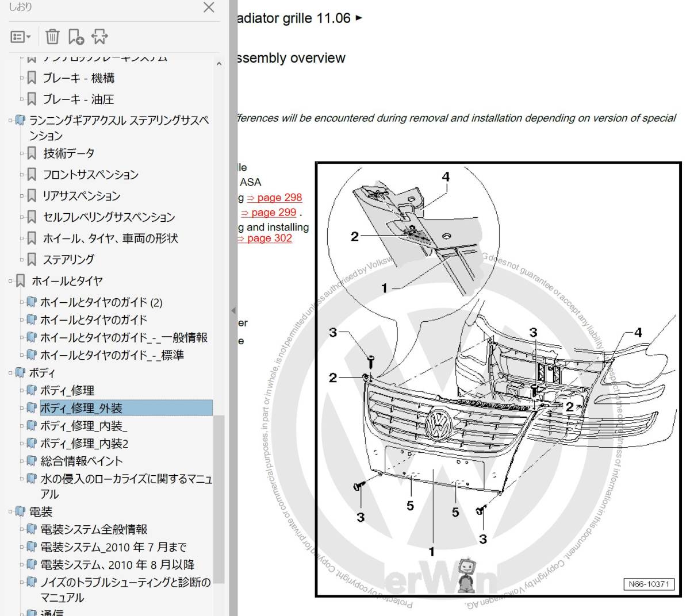Click the bookmark icon beside ブレーキ - 機構
The width and height of the screenshot is (690, 616).
click(x=32, y=78)
